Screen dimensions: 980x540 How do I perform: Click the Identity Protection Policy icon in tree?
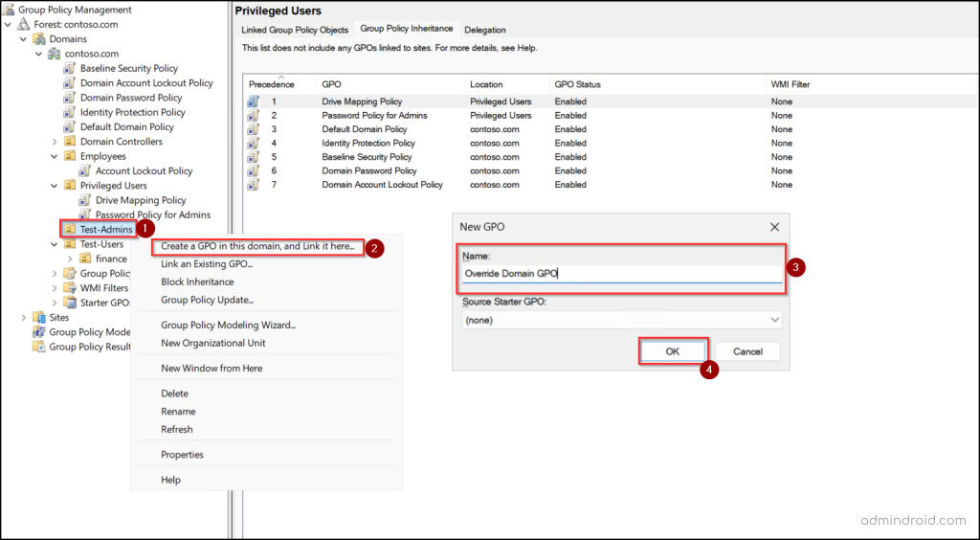(x=69, y=113)
